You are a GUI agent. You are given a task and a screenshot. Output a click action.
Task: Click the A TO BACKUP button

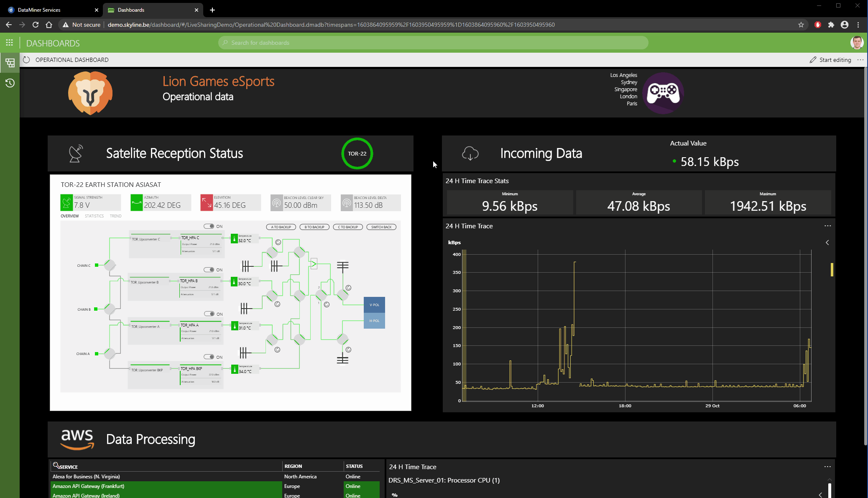[281, 227]
